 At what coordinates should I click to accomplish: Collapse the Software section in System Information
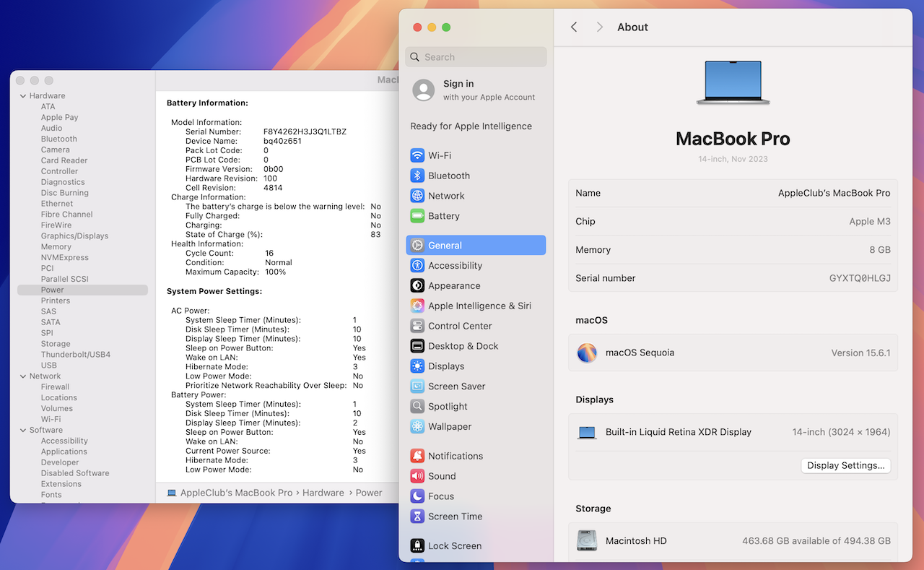(x=23, y=431)
